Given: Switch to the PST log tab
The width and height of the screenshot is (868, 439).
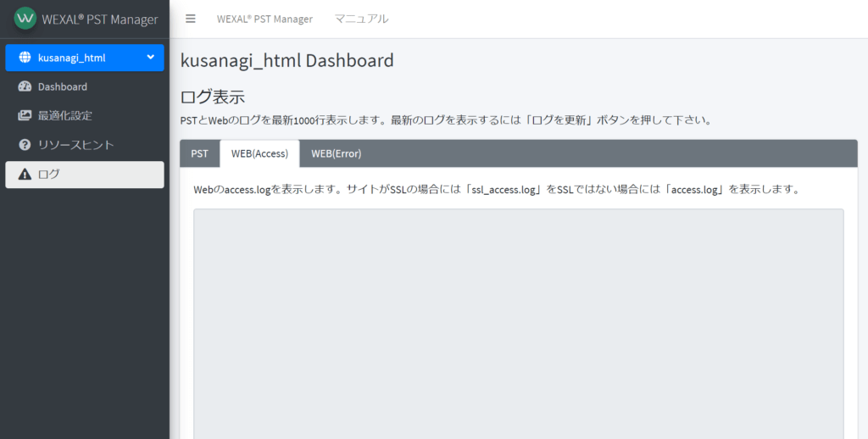Looking at the screenshot, I should coord(200,153).
